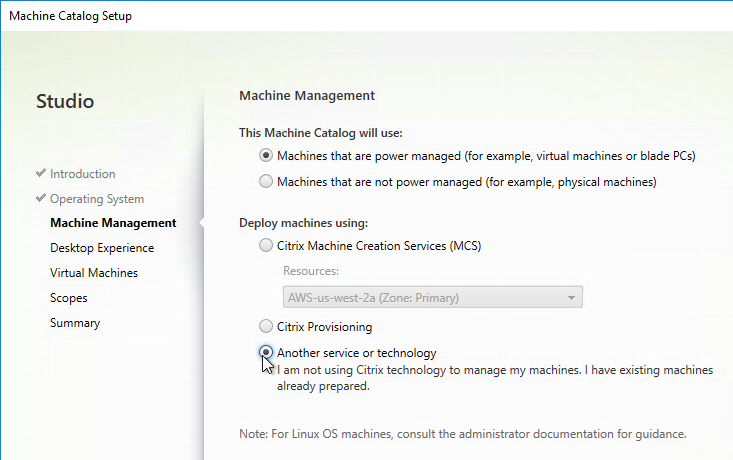
Task: Jump to Desktop Experience step
Action: pyautogui.click(x=102, y=248)
